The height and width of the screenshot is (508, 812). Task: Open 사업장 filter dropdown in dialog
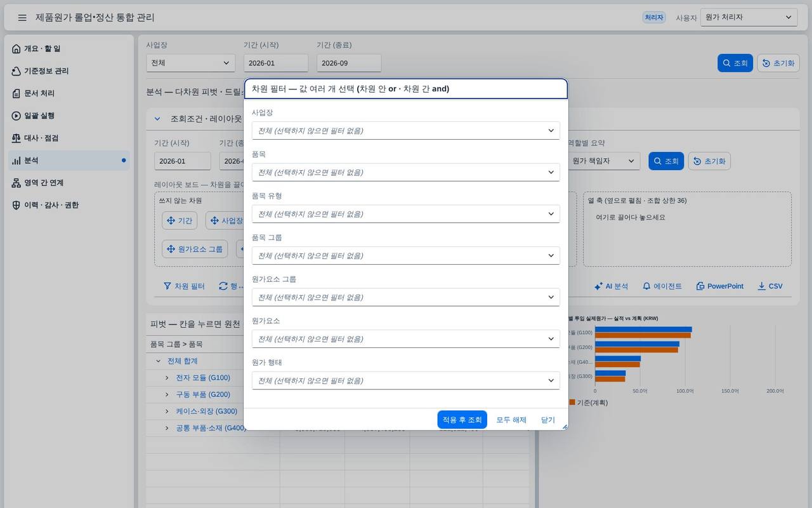click(406, 130)
